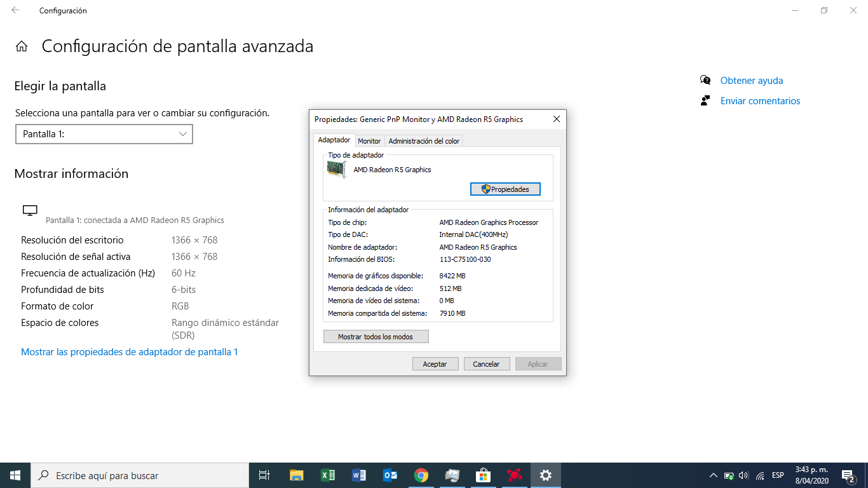Restore down the Configuración window
The width and height of the screenshot is (868, 488).
click(x=824, y=10)
